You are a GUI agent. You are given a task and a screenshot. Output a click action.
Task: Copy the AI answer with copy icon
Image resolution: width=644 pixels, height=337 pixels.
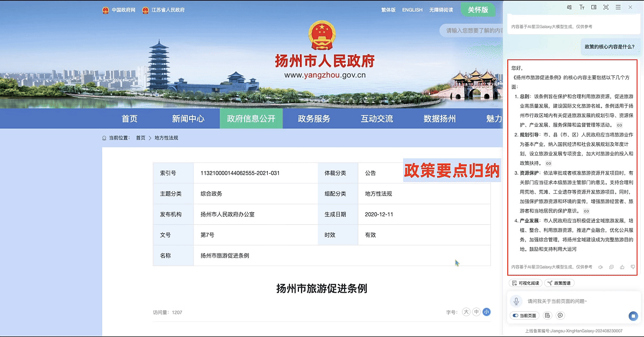(x=611, y=267)
